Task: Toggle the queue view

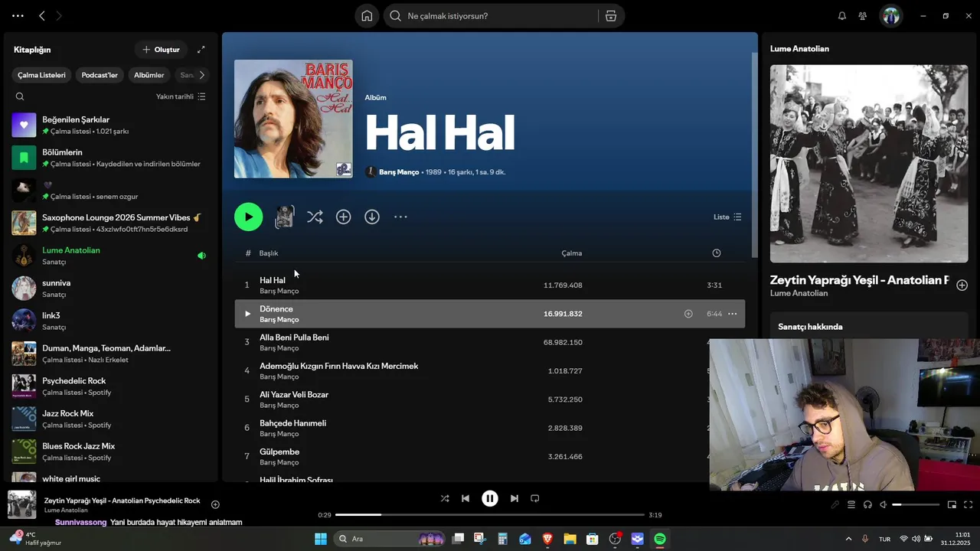Action: (851, 504)
